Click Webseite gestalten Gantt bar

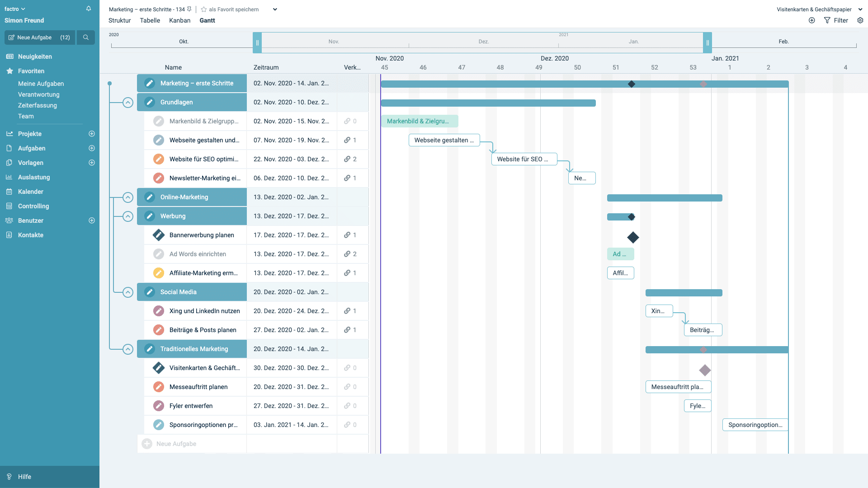click(x=444, y=140)
